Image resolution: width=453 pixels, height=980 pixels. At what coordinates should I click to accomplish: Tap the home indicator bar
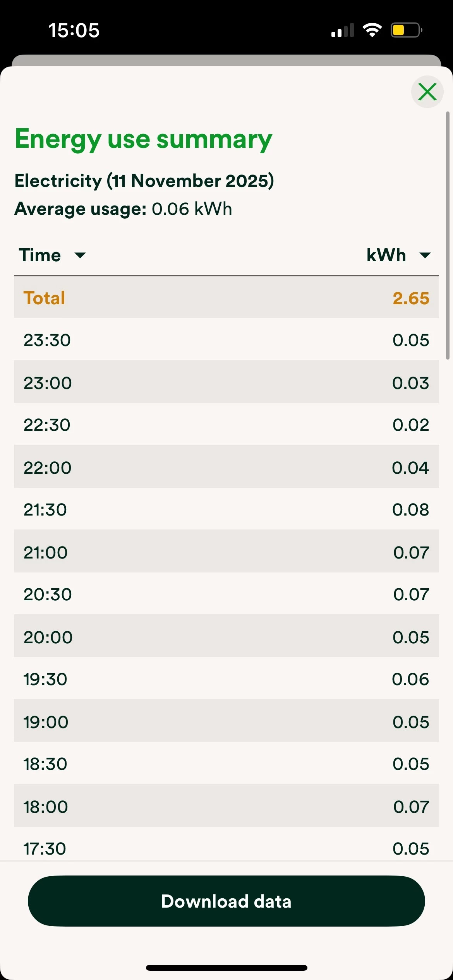[226, 968]
